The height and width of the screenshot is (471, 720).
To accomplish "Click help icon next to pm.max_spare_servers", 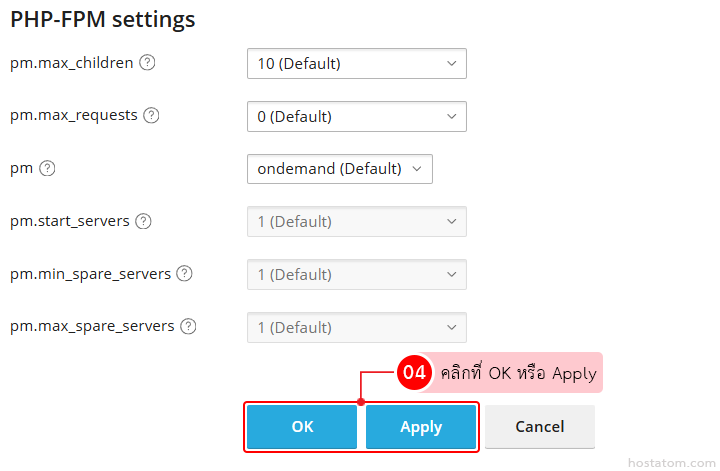I will [188, 326].
